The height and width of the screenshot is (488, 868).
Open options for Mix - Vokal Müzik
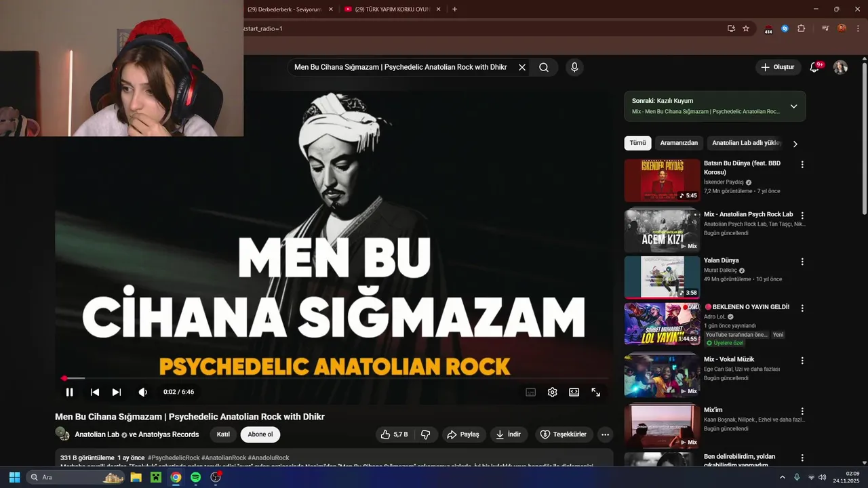[x=802, y=361]
